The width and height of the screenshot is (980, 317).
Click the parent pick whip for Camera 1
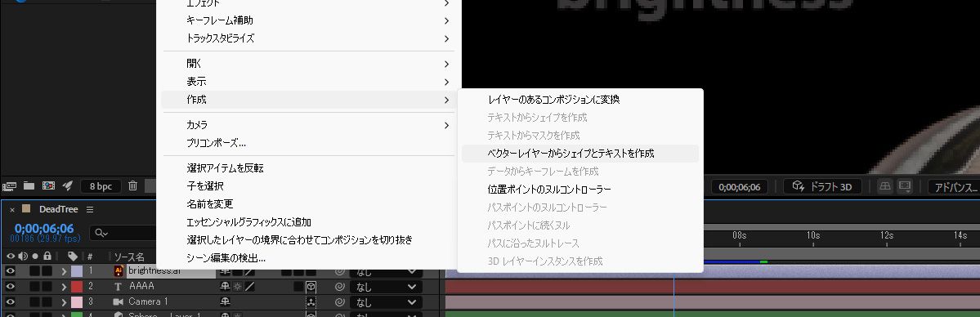(340, 302)
